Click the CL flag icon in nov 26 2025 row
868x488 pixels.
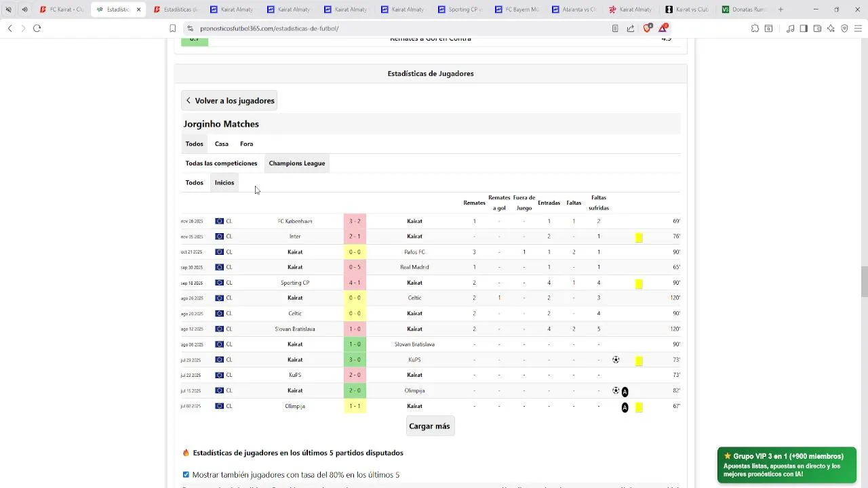click(x=219, y=221)
